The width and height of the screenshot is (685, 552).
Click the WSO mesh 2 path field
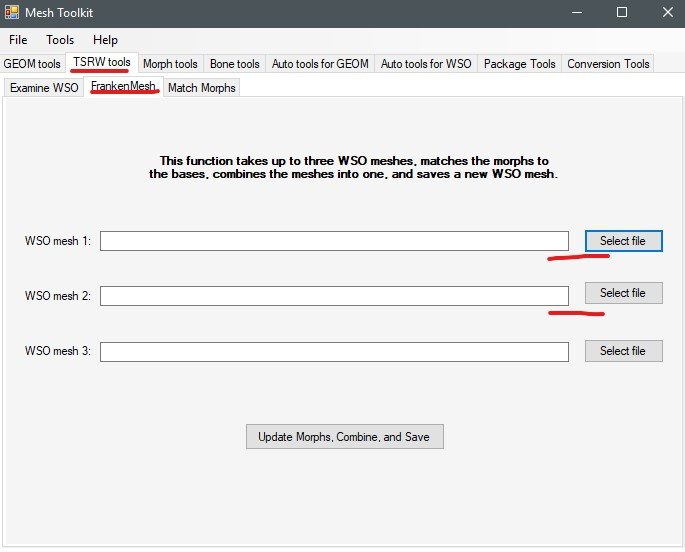(x=334, y=296)
